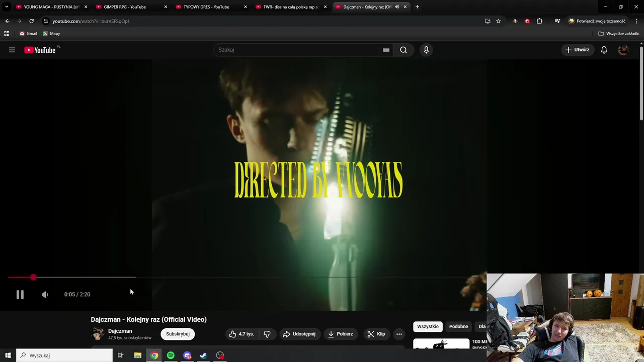Open Discord from taskbar
644x362 pixels.
(x=187, y=355)
